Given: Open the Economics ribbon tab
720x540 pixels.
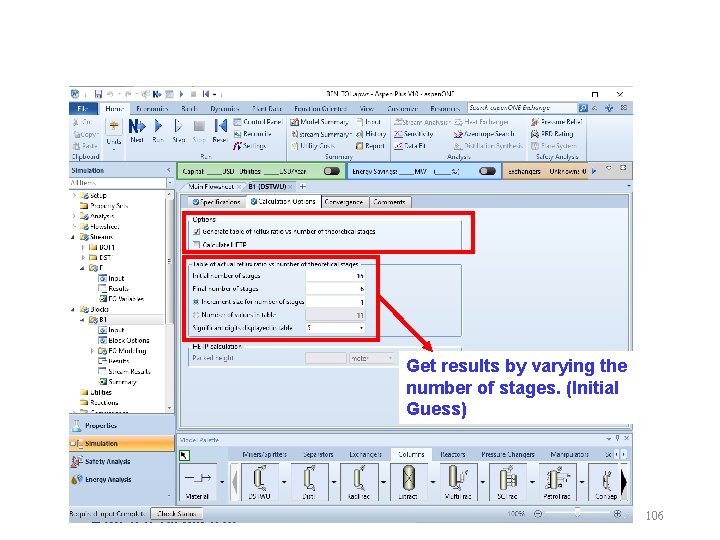Looking at the screenshot, I should (152, 108).
